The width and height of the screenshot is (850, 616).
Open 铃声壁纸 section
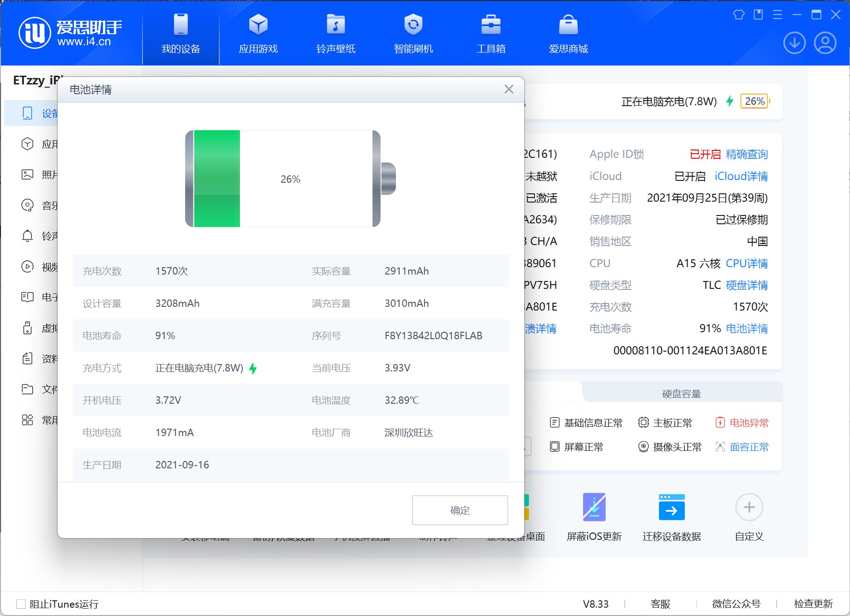(335, 33)
